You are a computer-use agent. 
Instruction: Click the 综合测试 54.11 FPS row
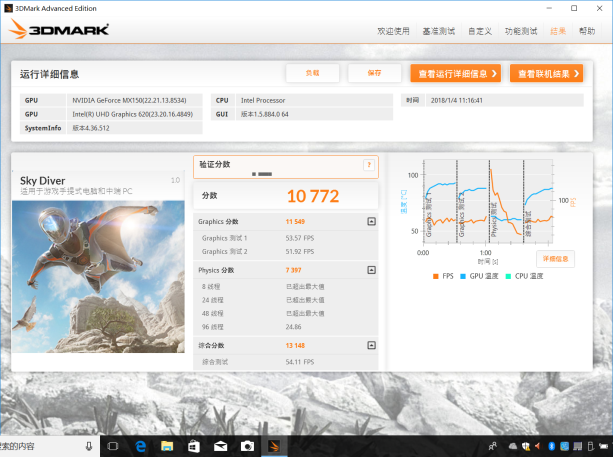click(286, 362)
